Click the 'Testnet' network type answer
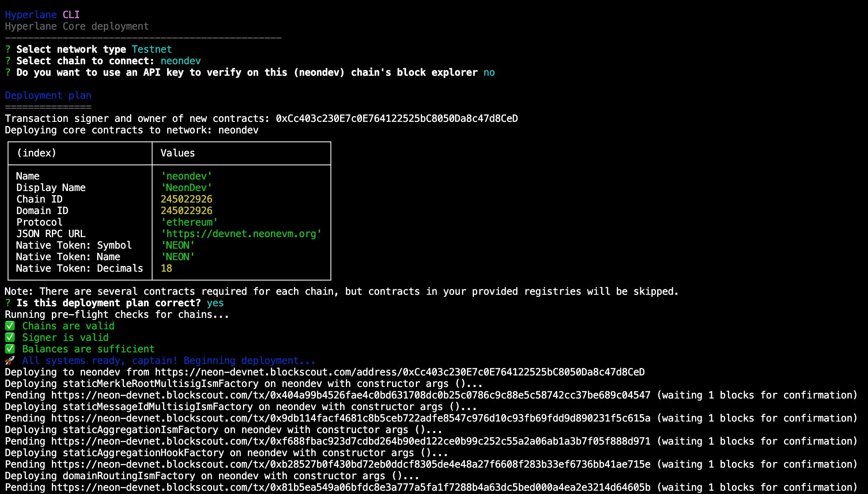Viewport: 868px width, 494px height. 152,49
